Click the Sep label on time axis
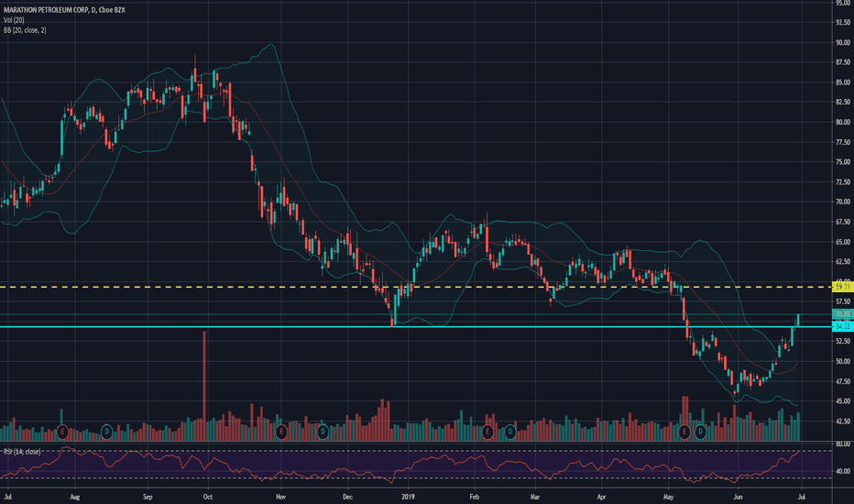 click(x=148, y=497)
